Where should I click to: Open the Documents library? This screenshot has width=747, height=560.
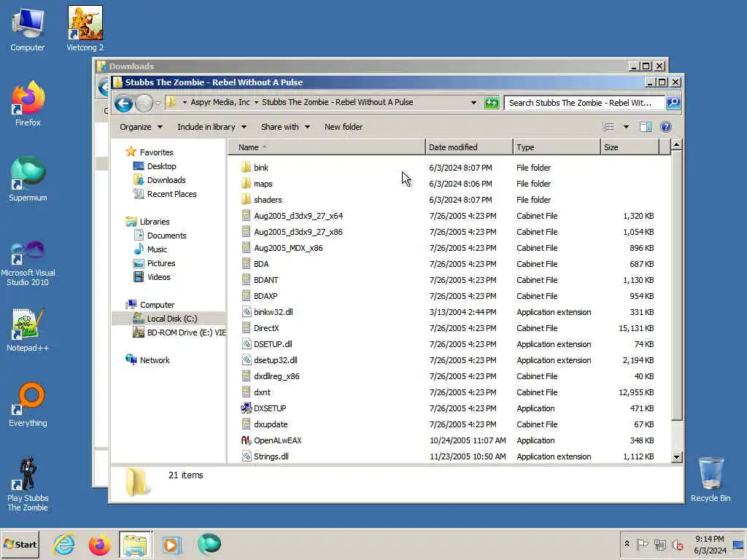tap(166, 236)
